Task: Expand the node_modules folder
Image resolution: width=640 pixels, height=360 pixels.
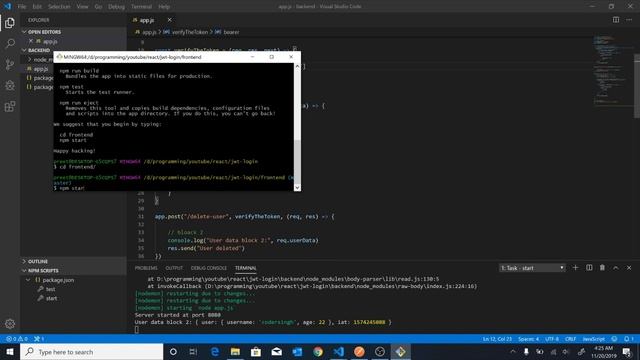Action: [x=29, y=60]
